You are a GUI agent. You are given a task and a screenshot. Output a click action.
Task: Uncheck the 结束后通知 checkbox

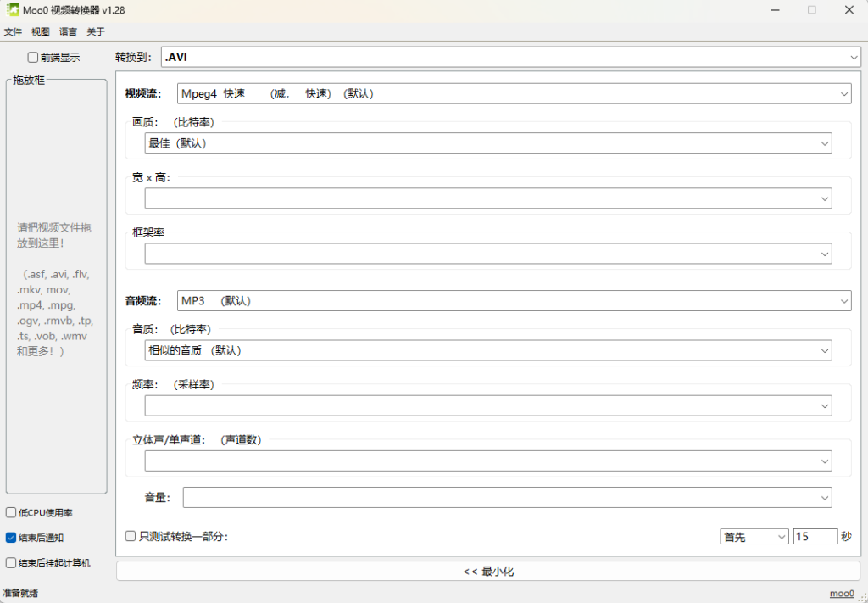point(11,538)
